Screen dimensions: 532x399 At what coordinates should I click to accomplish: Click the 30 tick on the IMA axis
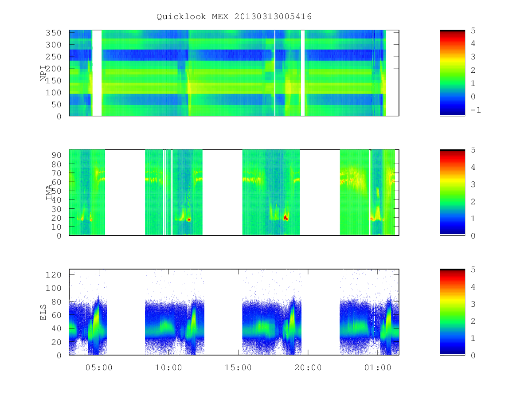[56, 209]
